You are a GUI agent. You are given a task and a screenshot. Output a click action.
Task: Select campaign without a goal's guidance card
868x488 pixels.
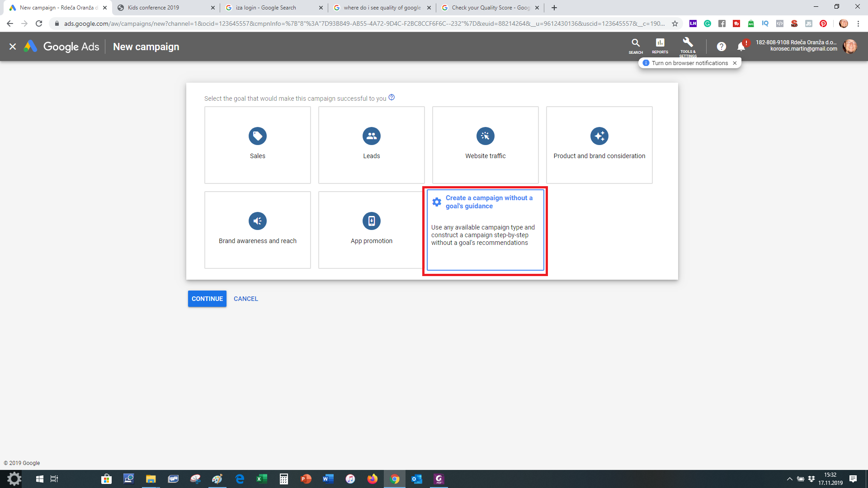(485, 230)
